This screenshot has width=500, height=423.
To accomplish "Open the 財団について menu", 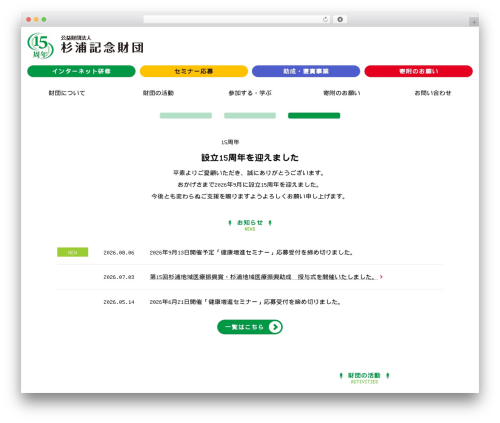I will click(67, 93).
